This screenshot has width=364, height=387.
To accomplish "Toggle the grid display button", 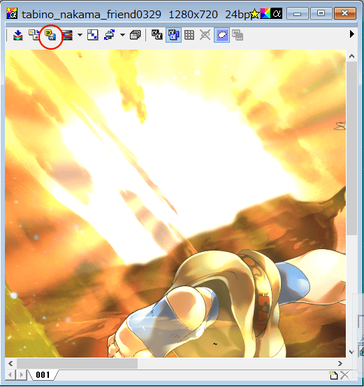I will (x=189, y=35).
